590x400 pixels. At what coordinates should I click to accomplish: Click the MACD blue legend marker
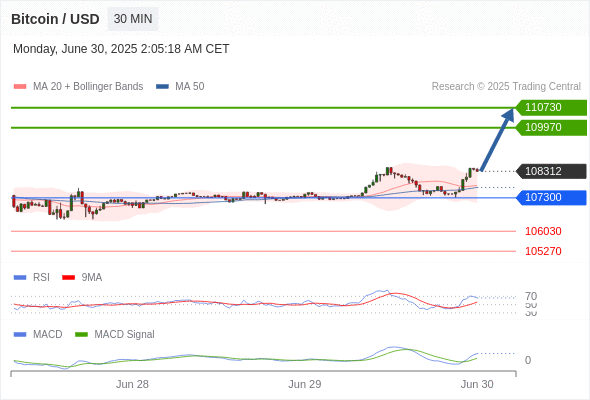pyautogui.click(x=20, y=335)
